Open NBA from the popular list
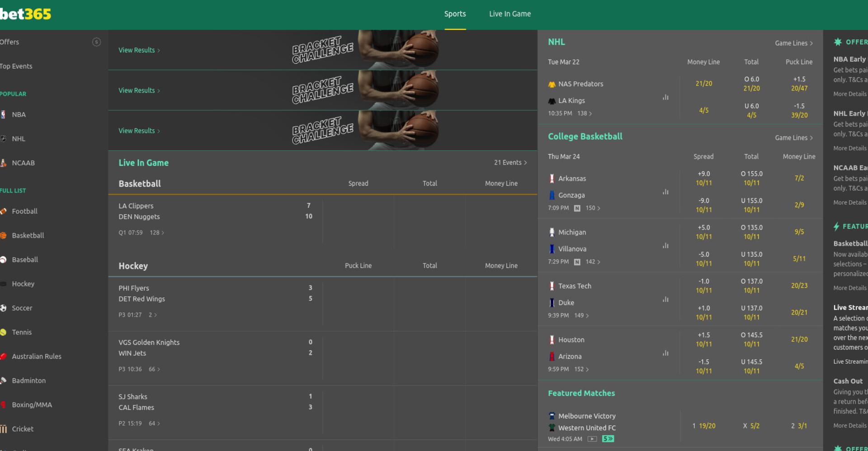The width and height of the screenshot is (868, 451). click(19, 114)
